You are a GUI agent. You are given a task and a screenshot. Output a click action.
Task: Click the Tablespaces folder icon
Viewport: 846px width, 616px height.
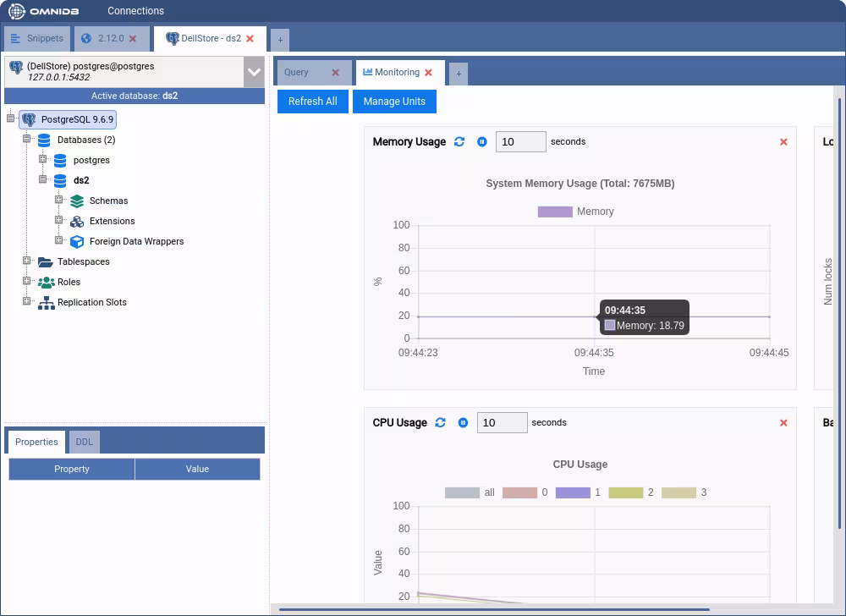[x=45, y=262]
